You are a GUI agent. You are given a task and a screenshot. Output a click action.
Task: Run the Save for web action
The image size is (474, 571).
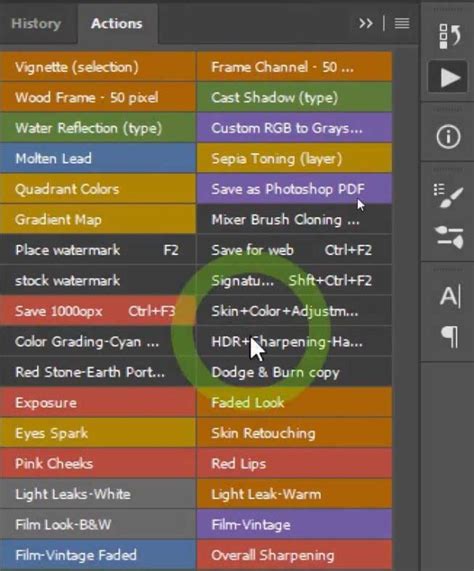pyautogui.click(x=295, y=250)
